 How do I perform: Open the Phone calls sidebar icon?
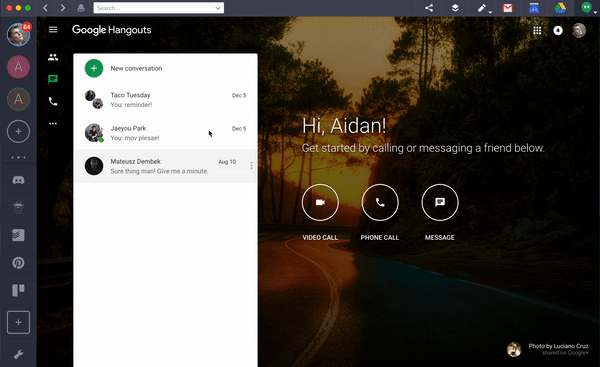coord(53,101)
